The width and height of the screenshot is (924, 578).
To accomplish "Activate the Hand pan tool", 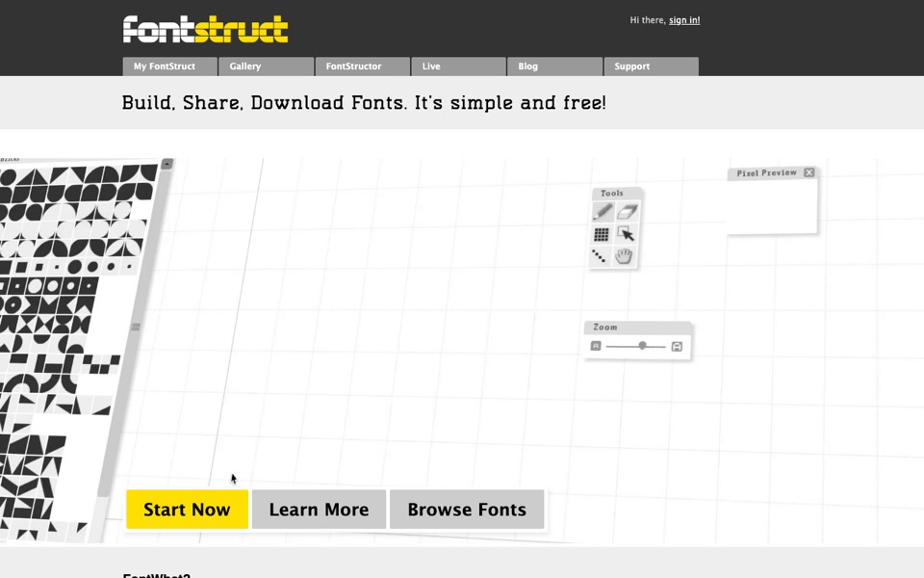I will click(x=624, y=256).
